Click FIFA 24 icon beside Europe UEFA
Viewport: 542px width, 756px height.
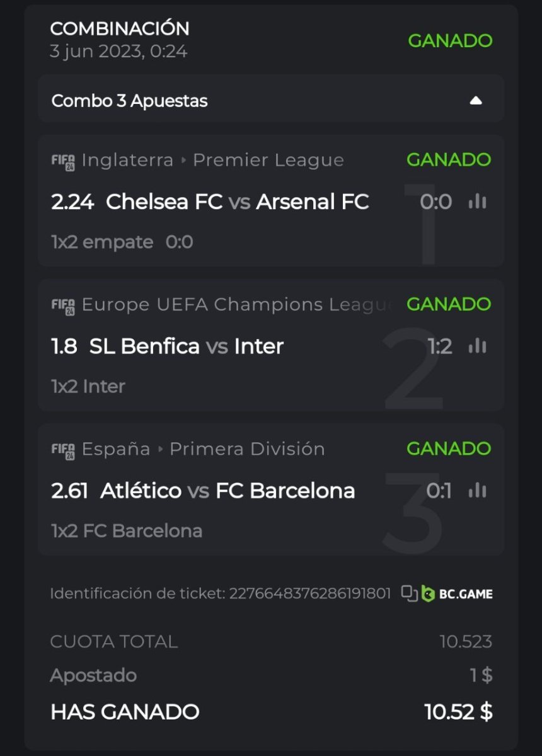(x=63, y=305)
